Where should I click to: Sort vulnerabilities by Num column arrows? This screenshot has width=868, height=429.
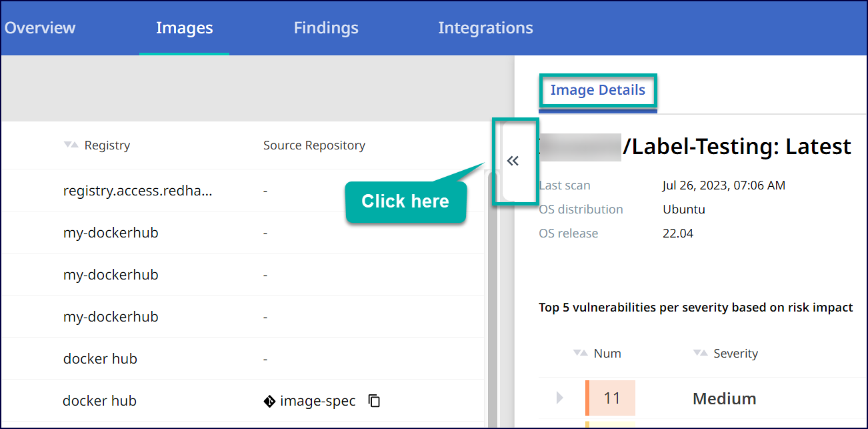coord(580,353)
